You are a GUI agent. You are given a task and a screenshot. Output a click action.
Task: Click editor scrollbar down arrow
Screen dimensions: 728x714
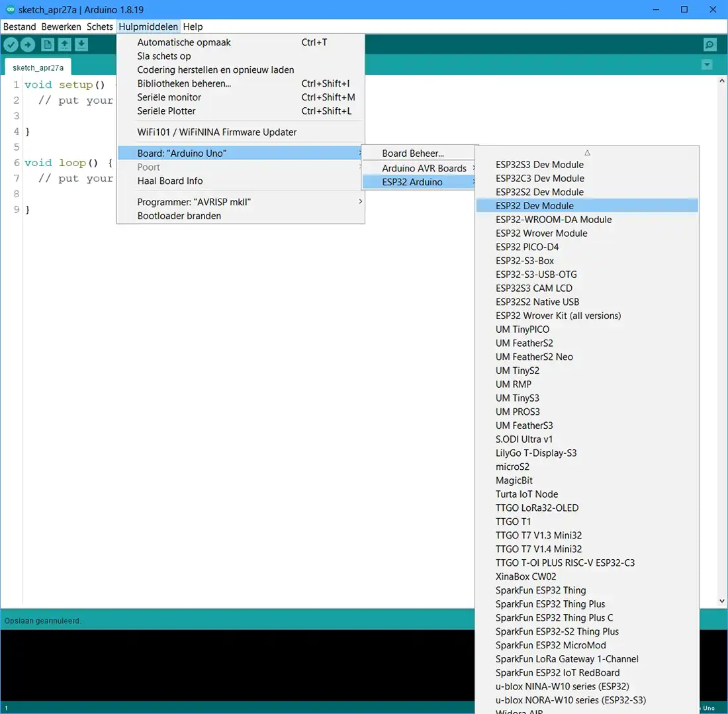click(x=722, y=601)
